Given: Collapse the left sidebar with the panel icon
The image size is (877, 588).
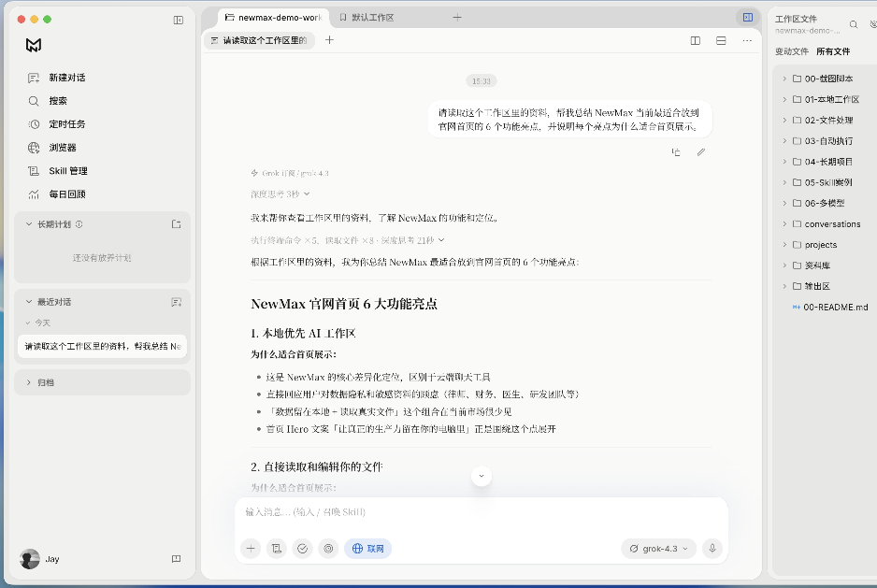Looking at the screenshot, I should click(x=179, y=21).
